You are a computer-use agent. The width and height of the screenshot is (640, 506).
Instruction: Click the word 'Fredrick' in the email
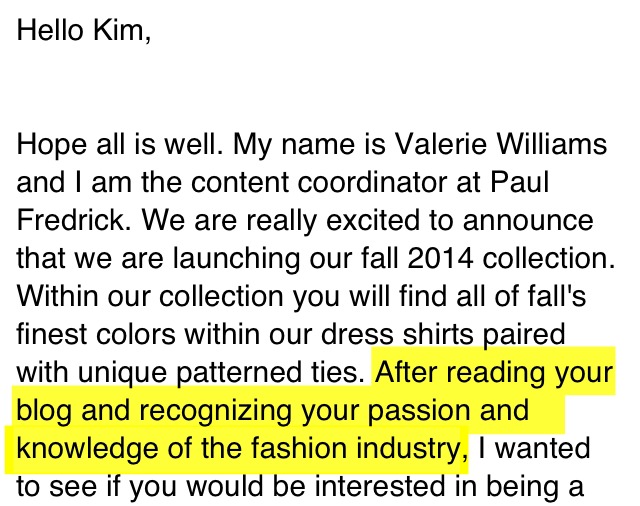70,220
